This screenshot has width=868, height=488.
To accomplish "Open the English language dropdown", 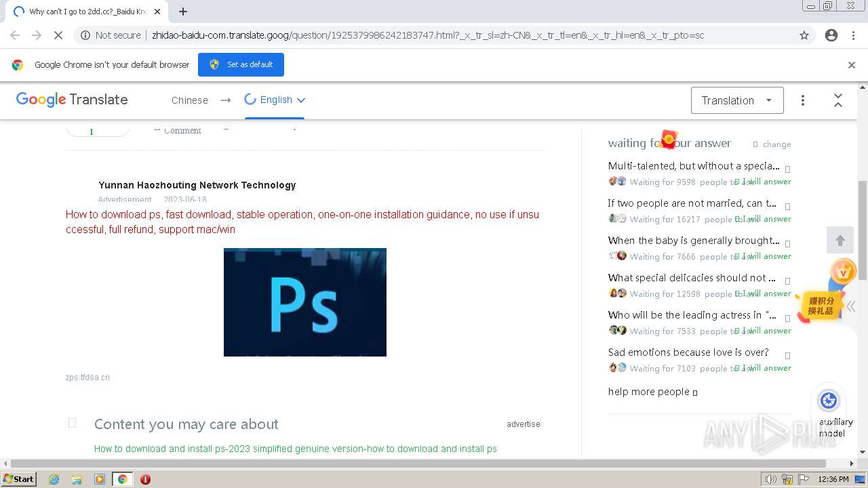I will point(275,100).
